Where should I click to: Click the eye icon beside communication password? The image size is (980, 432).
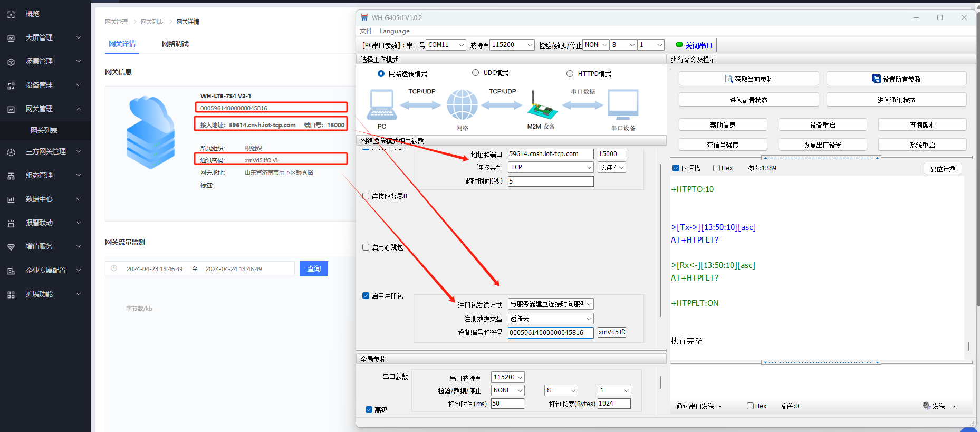pos(276,160)
